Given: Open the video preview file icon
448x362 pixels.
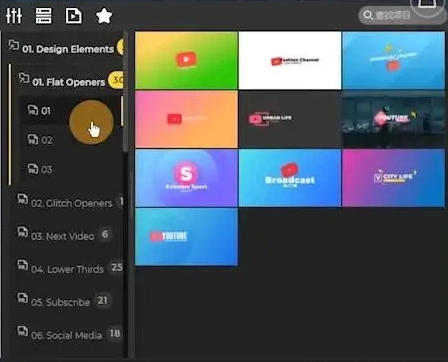Looking at the screenshot, I should click(x=74, y=16).
